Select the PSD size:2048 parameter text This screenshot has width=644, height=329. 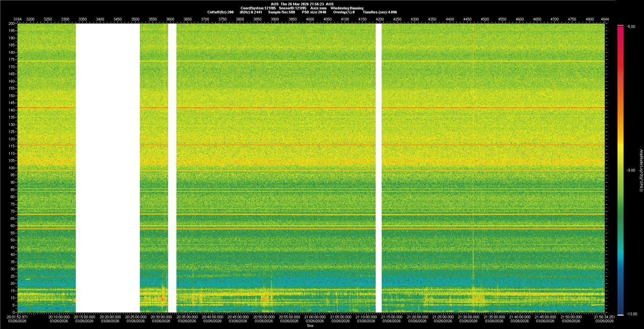tap(314, 12)
